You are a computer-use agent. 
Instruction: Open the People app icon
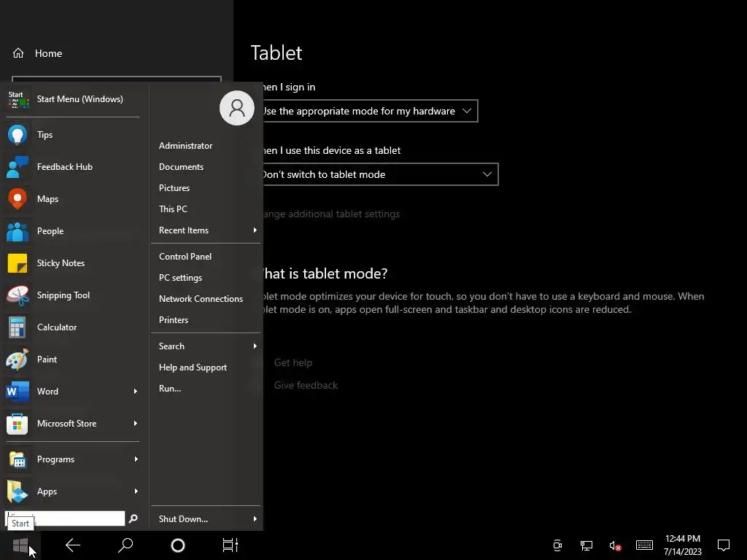(x=18, y=231)
